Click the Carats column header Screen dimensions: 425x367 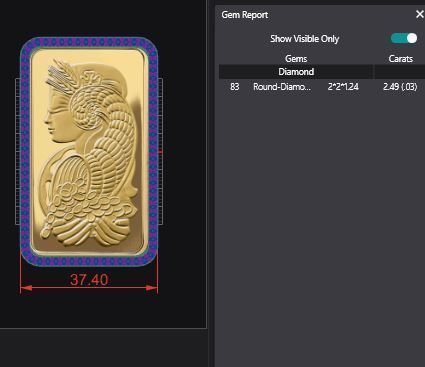(x=401, y=59)
